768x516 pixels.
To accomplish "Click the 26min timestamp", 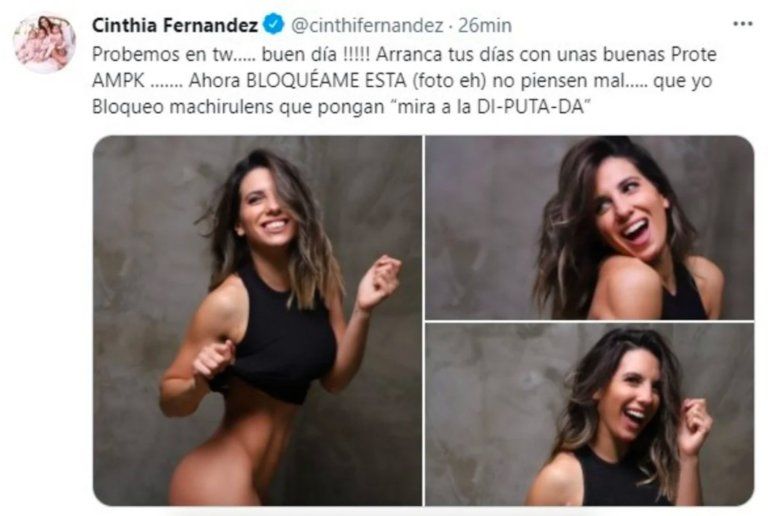I will [485, 25].
